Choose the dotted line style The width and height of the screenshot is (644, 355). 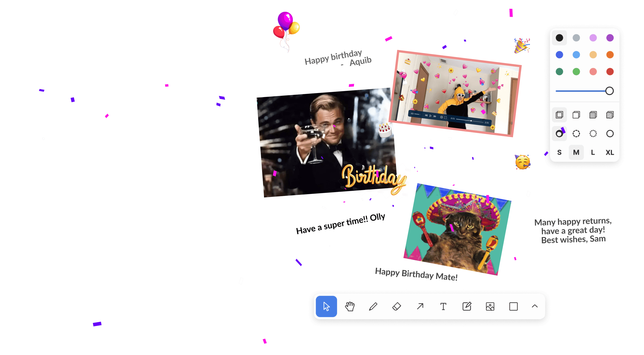tap(593, 134)
